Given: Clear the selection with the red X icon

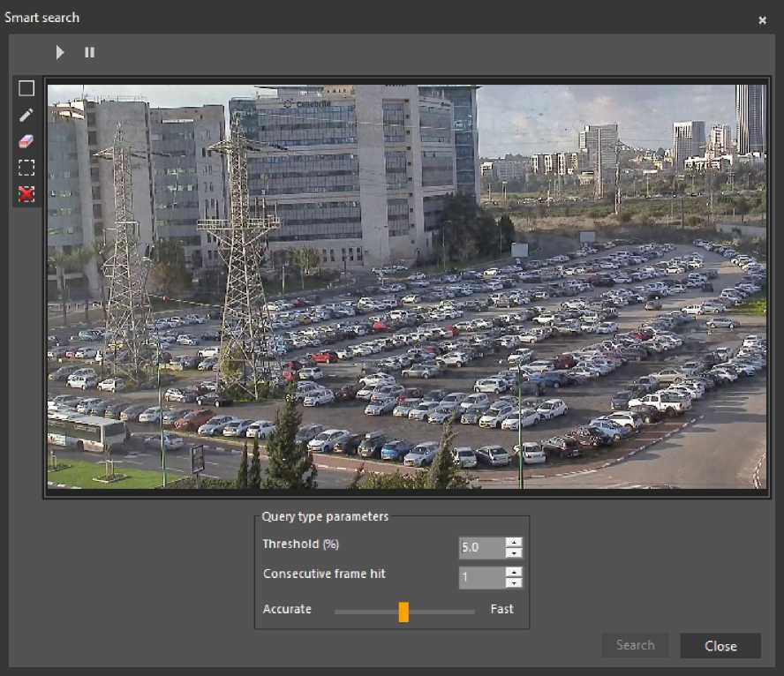Looking at the screenshot, I should [x=26, y=194].
